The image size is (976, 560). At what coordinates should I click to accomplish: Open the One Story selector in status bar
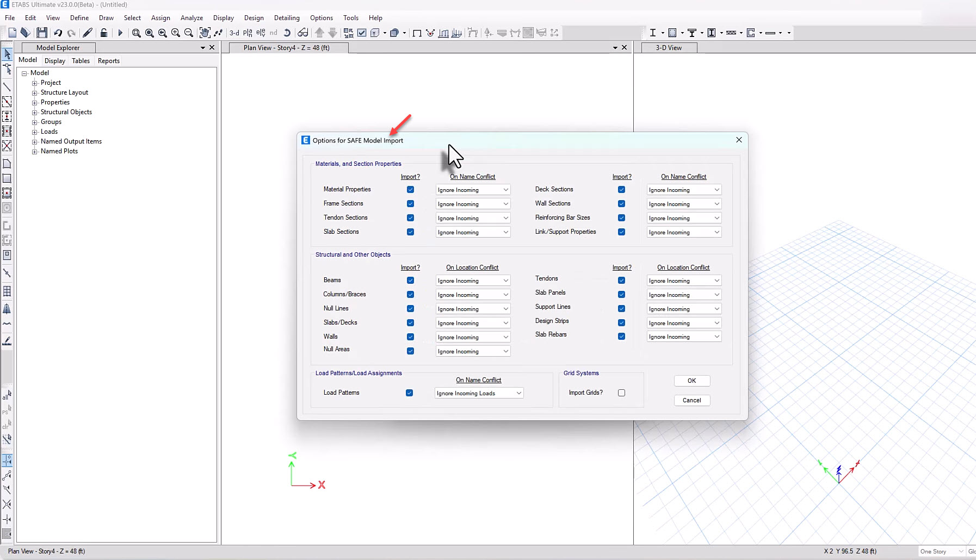941,551
